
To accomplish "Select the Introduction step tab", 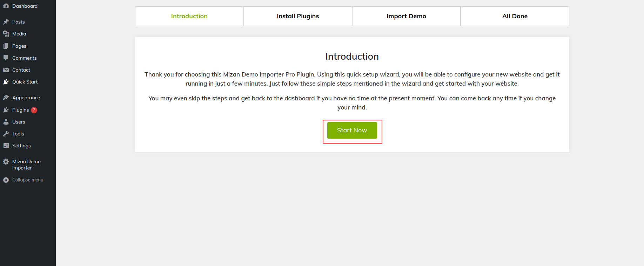I will pyautogui.click(x=189, y=16).
